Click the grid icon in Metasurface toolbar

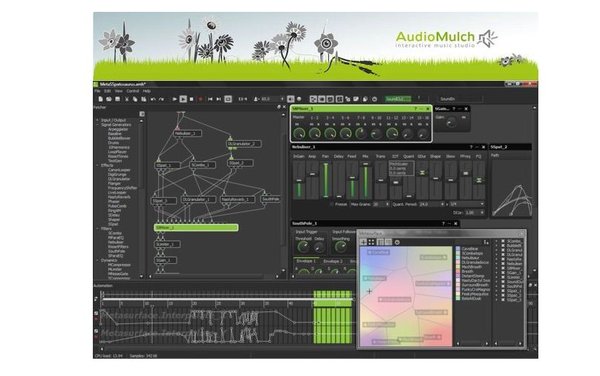pos(371,242)
